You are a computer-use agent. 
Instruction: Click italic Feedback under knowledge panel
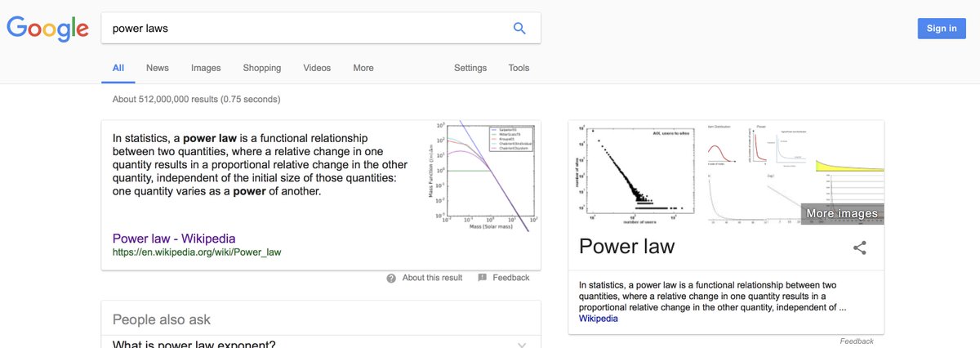point(857,341)
